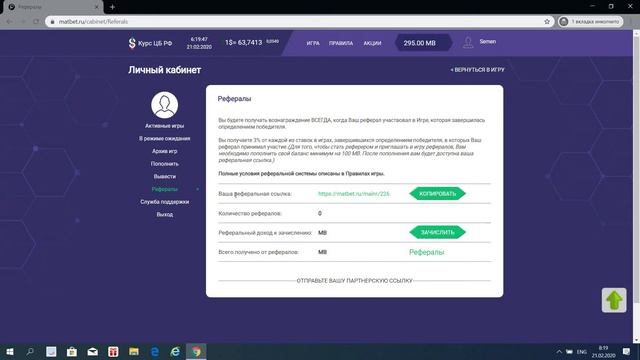Open В режиме ожидания section
This screenshot has width=640, height=360.
coord(164,138)
